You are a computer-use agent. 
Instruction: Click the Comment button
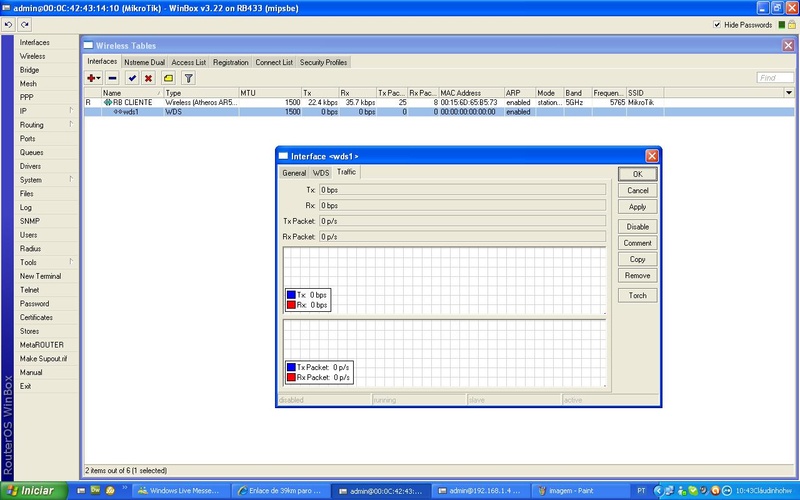click(638, 243)
